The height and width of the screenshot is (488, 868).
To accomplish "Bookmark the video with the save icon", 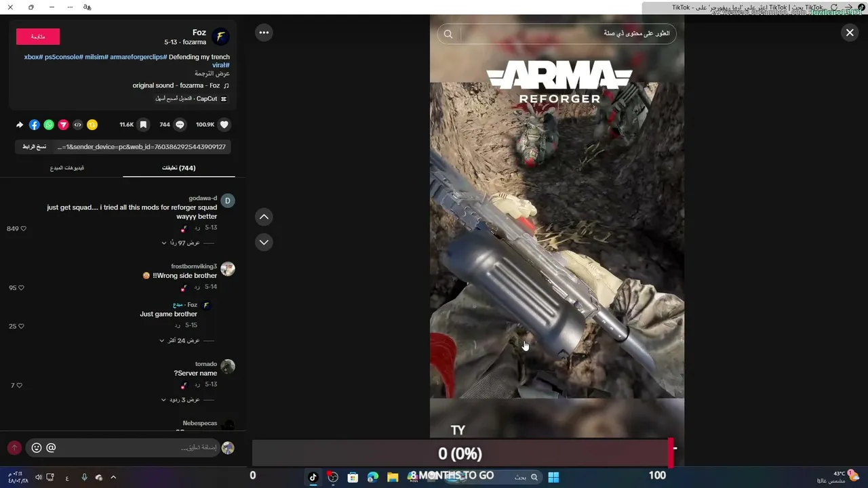I will tap(143, 125).
